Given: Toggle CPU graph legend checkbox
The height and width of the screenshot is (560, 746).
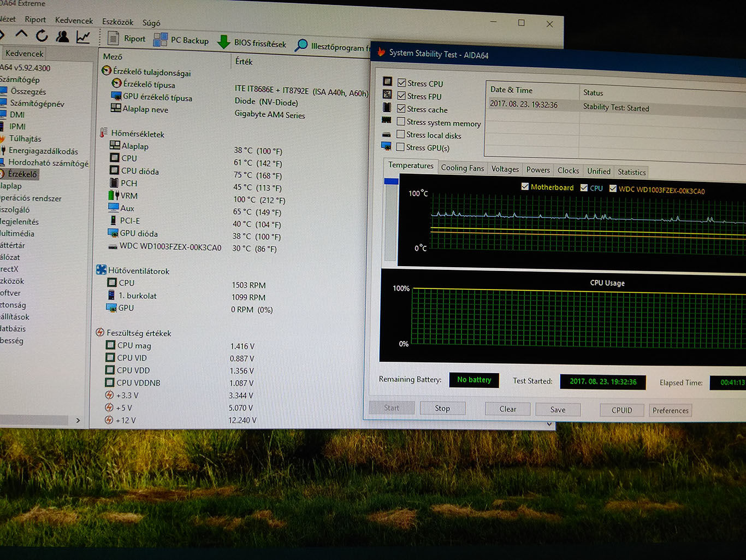Looking at the screenshot, I should tap(584, 187).
